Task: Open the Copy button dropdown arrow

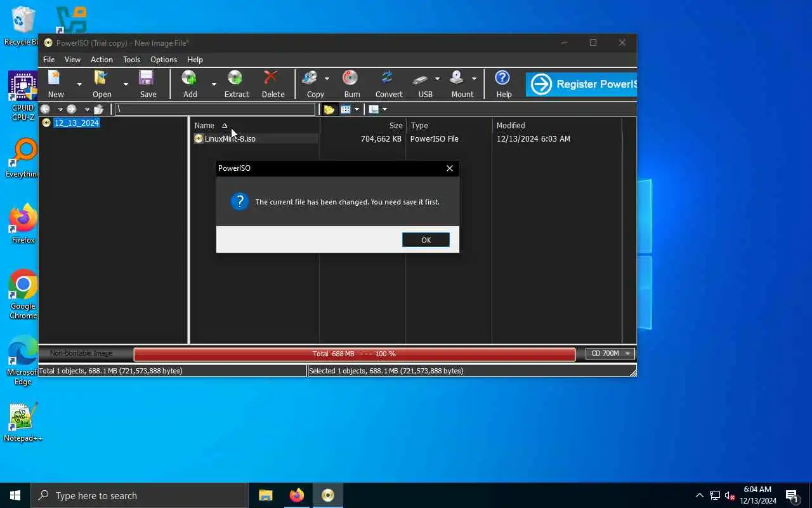Action: click(327, 79)
